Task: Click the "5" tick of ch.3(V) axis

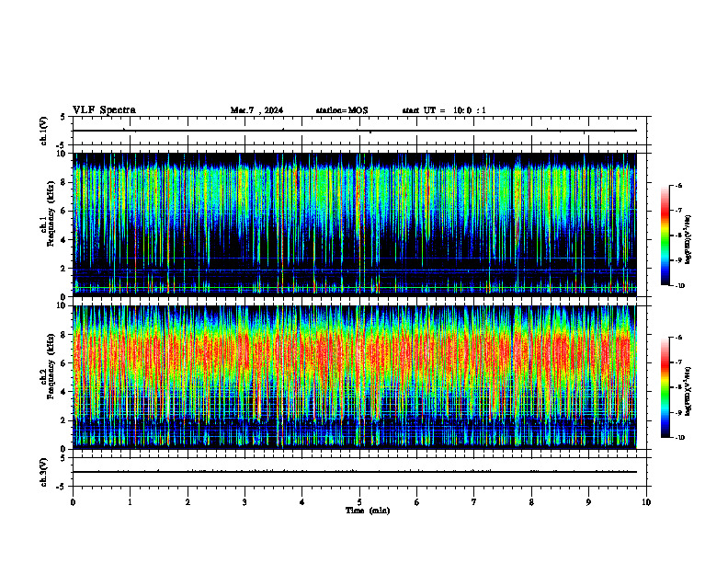Action: coord(63,458)
